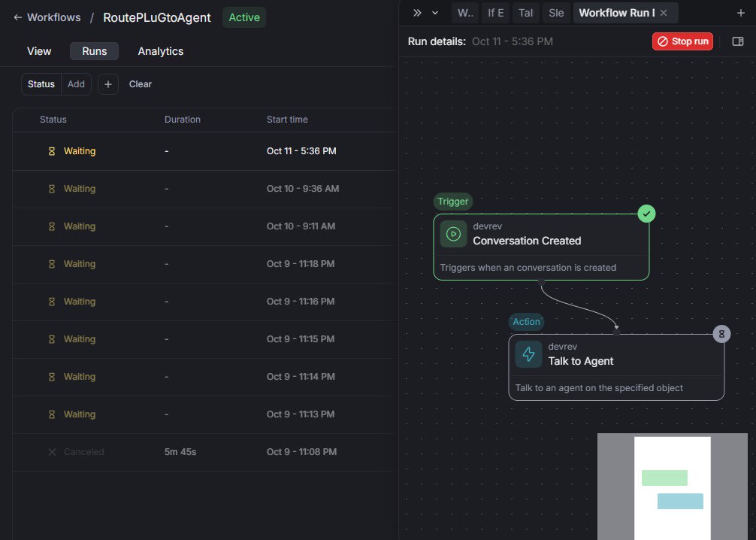Toggle the side panel layout icon

coord(737,41)
